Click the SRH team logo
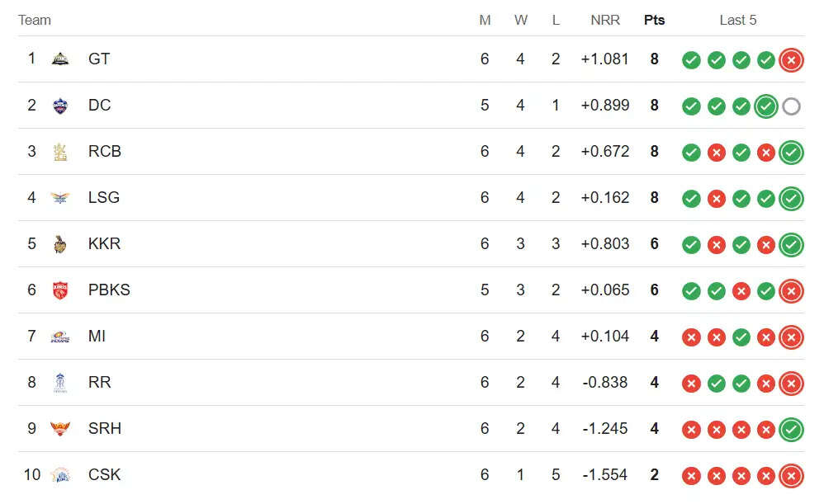Image resolution: width=824 pixels, height=504 pixels. click(x=60, y=429)
